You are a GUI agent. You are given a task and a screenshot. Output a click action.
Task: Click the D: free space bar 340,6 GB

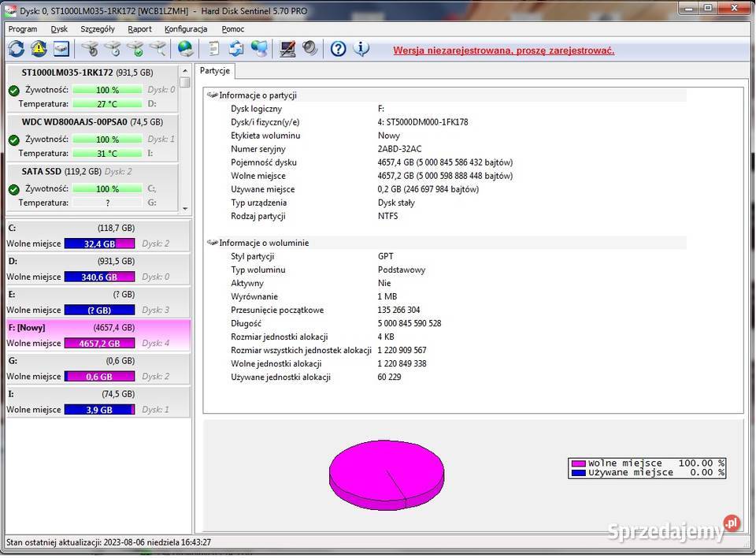99,277
